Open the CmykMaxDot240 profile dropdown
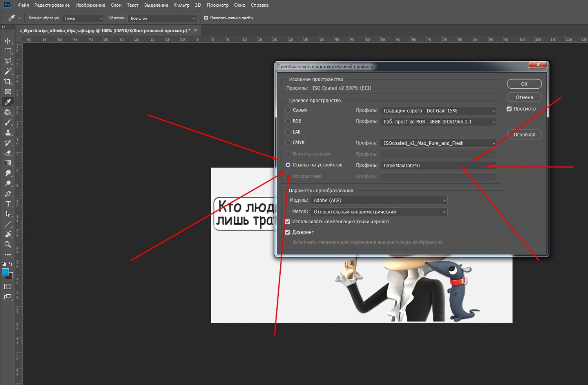 click(x=438, y=166)
